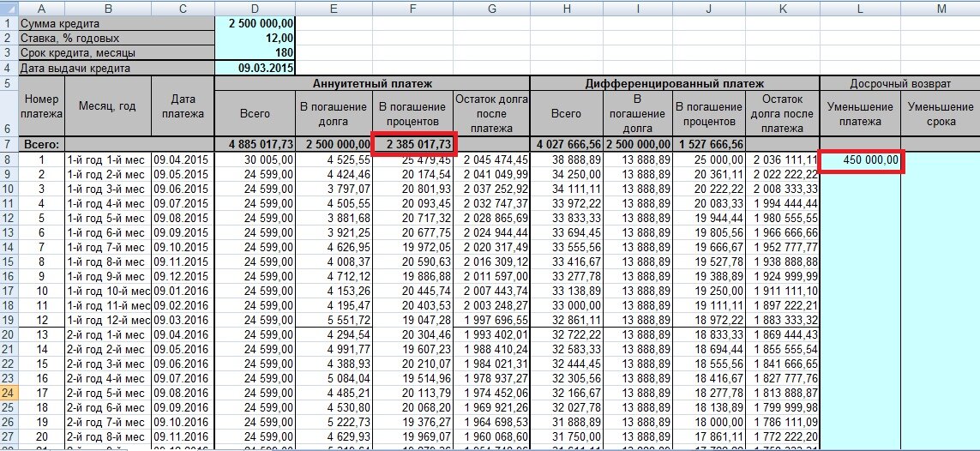Select remaining debt cell 2 045 474,45

pyautogui.click(x=491, y=160)
